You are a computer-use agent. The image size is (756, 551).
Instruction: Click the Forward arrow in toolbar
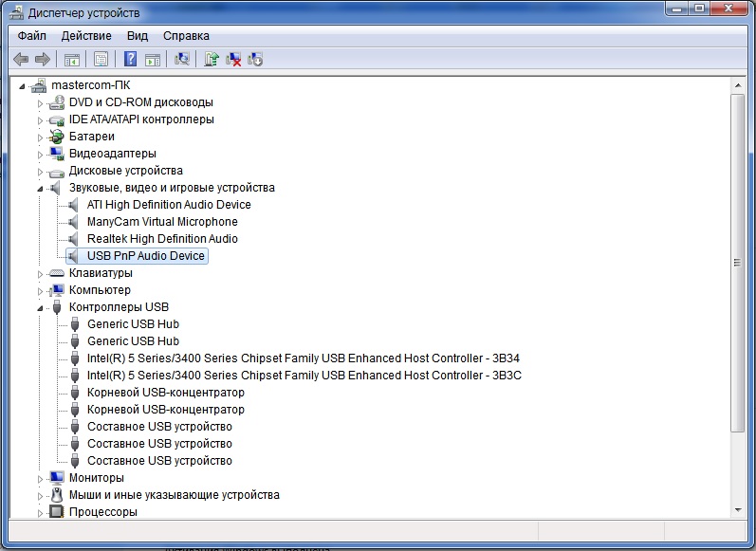coord(42,59)
